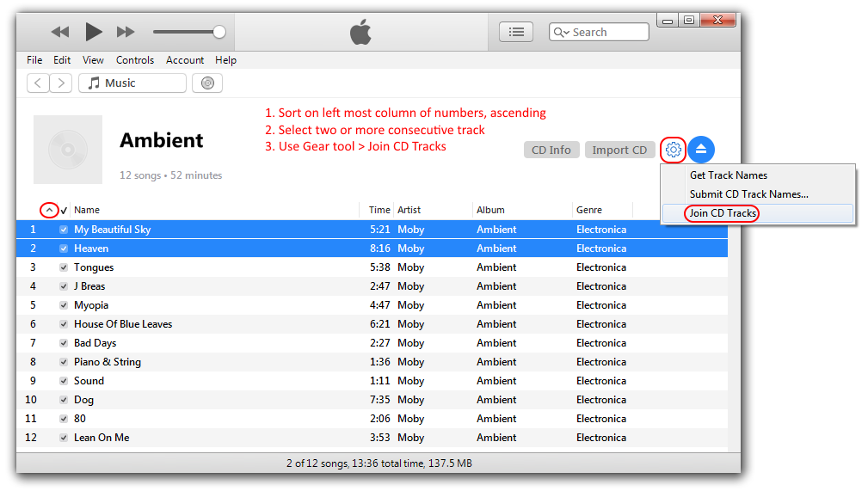The height and width of the screenshot is (491, 868).
Task: Open the Controls menu
Action: click(134, 60)
